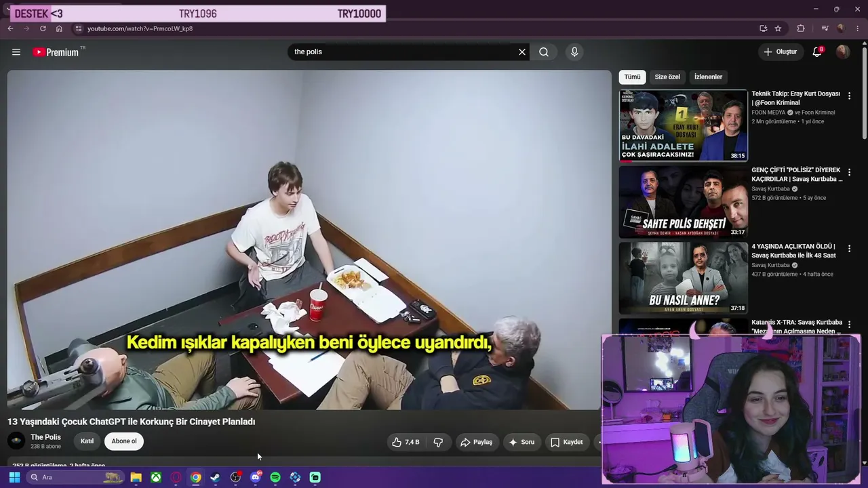Screen dimensions: 868x488
Task: Open YouTube notifications bell
Action: (817, 52)
